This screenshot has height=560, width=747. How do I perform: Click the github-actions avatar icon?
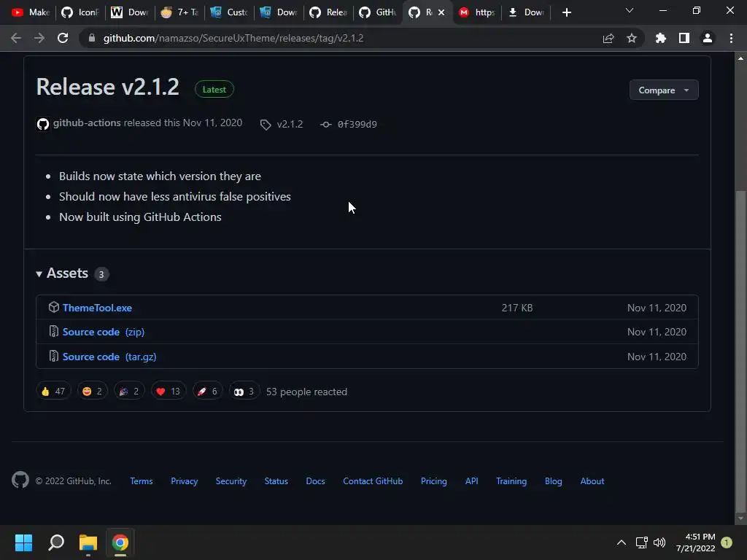(x=43, y=124)
